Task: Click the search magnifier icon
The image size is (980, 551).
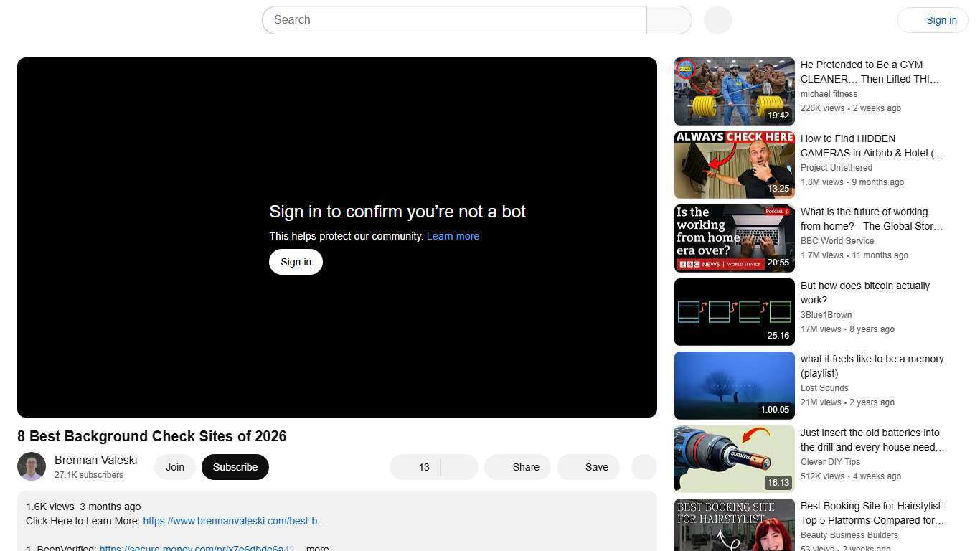Action: point(668,19)
